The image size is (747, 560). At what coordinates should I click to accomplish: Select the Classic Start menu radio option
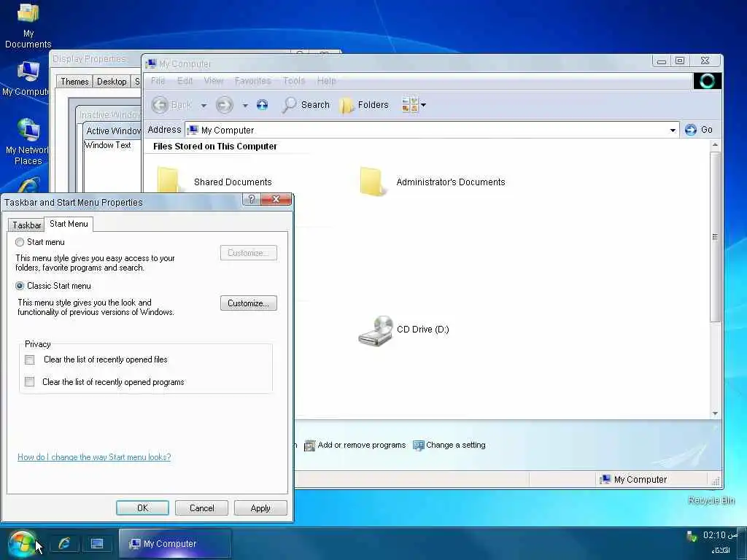pos(20,286)
